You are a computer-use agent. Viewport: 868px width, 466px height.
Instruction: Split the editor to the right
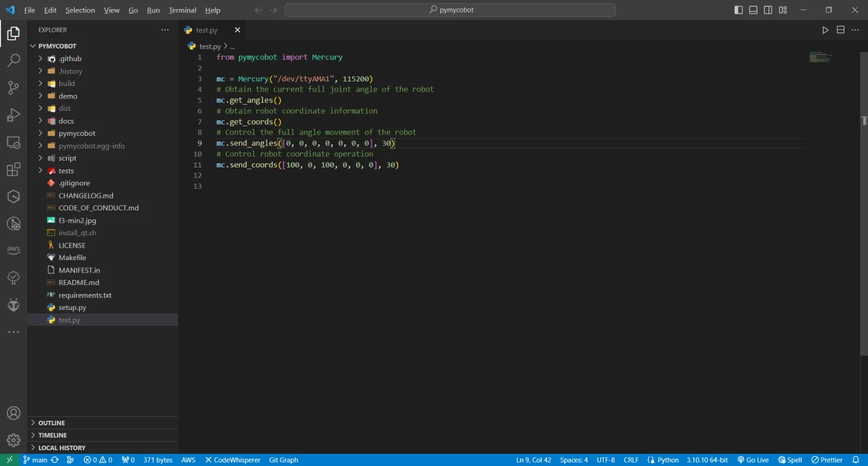point(840,30)
